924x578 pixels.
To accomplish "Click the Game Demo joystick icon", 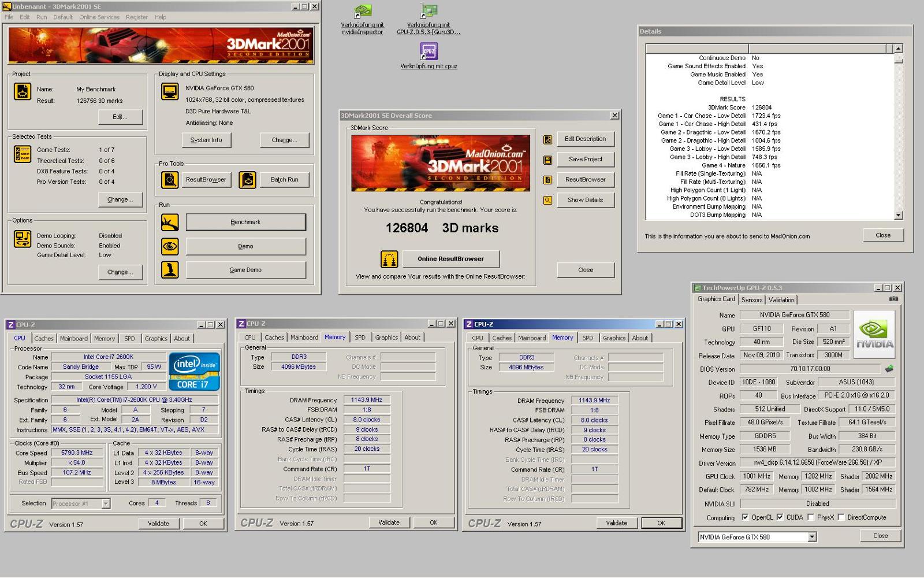I will 170,270.
